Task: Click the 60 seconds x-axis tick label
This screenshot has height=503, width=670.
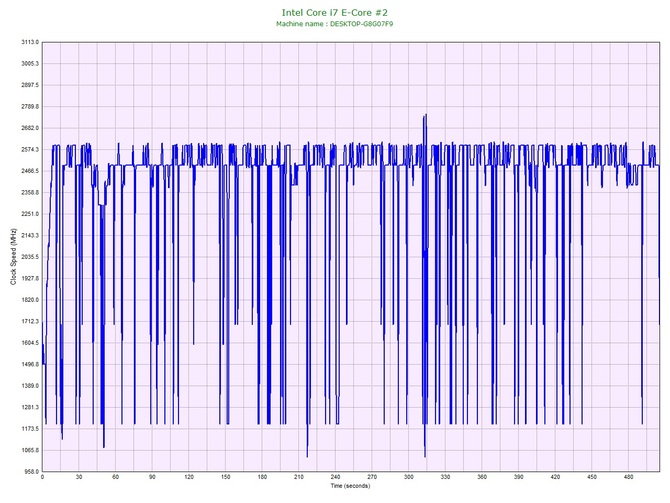Action: pyautogui.click(x=116, y=477)
